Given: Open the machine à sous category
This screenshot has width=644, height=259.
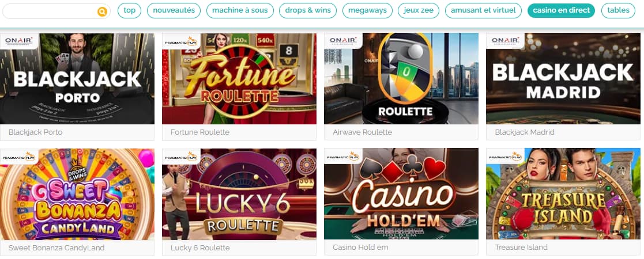Looking at the screenshot, I should [240, 11].
